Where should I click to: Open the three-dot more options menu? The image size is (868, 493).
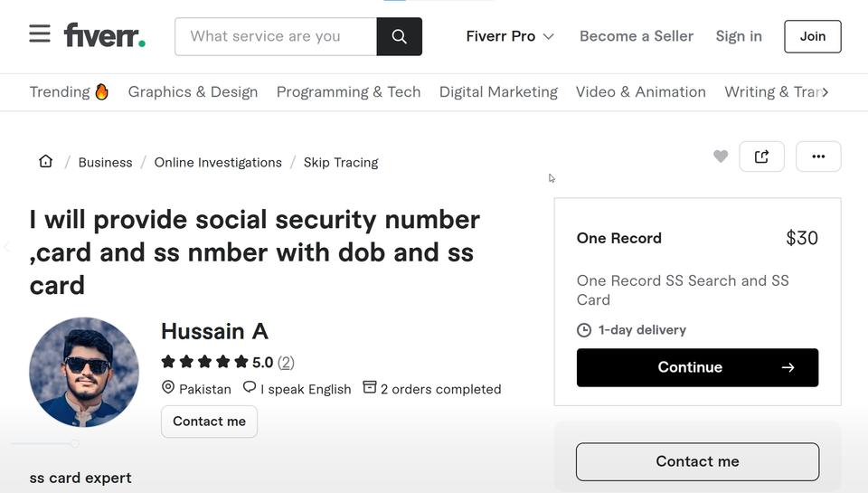pyautogui.click(x=818, y=156)
